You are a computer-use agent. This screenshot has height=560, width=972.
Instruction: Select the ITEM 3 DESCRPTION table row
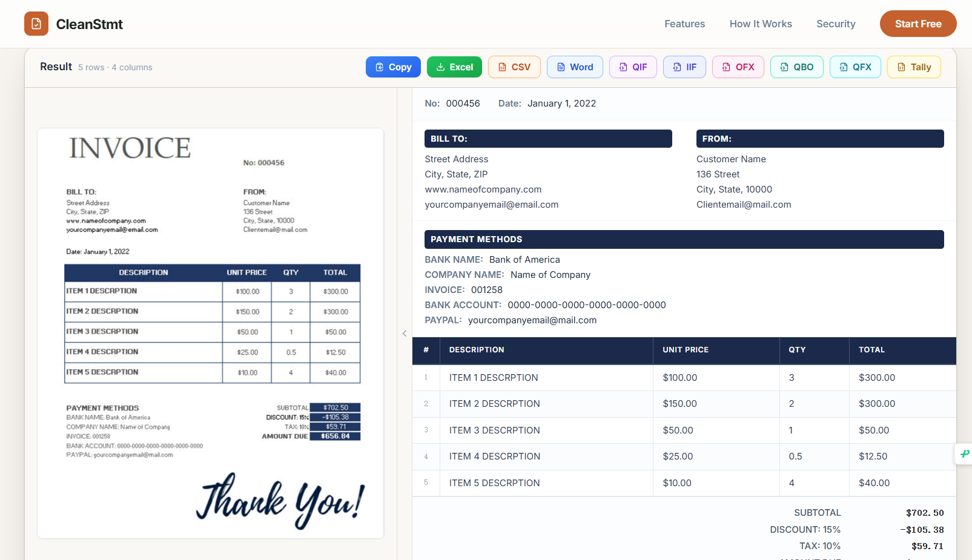point(684,430)
